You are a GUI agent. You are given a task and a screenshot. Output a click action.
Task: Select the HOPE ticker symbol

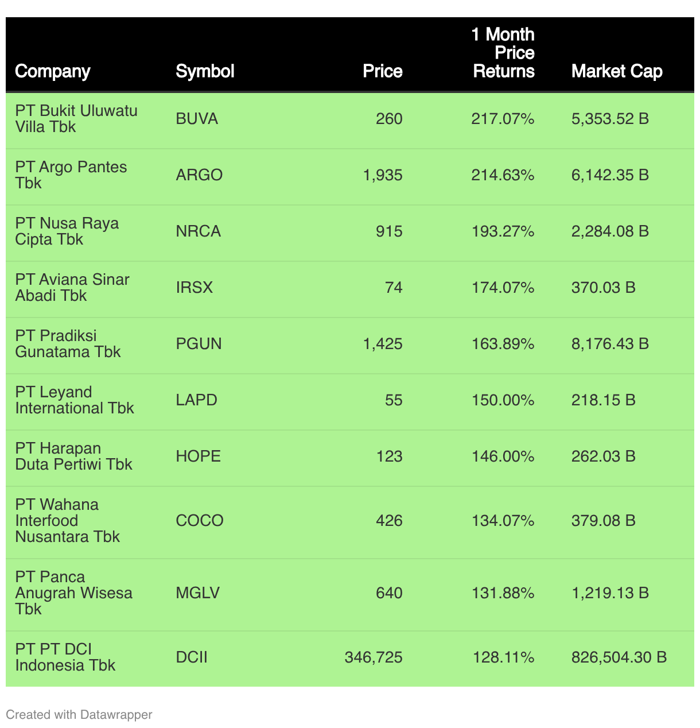[198, 456]
